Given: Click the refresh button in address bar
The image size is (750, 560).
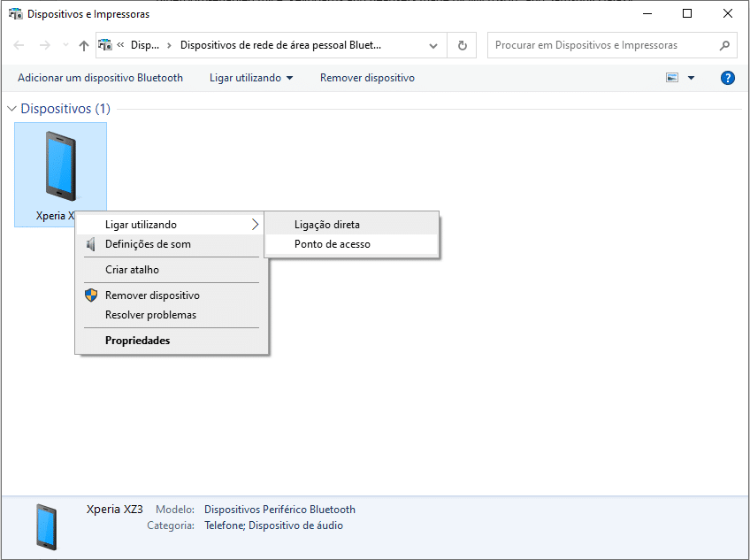Looking at the screenshot, I should point(462,45).
